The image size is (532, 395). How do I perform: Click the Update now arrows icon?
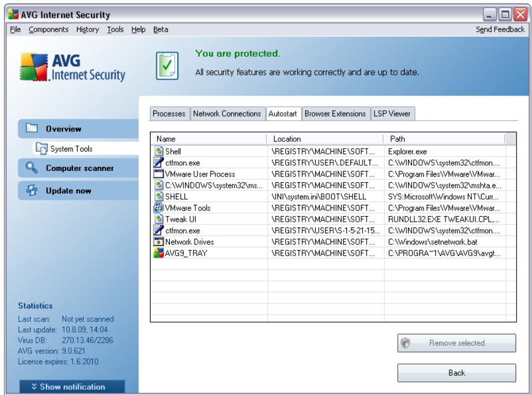[x=32, y=190]
